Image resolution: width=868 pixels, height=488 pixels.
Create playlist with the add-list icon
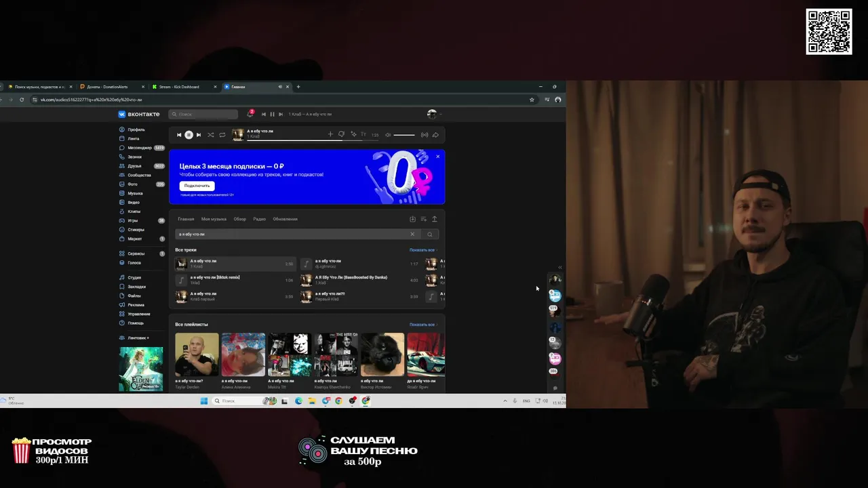tap(423, 219)
